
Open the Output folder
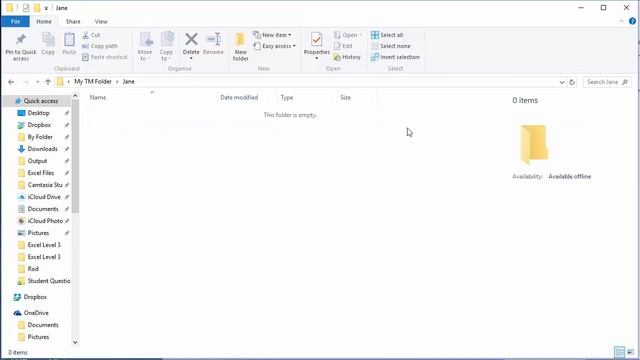click(x=37, y=161)
